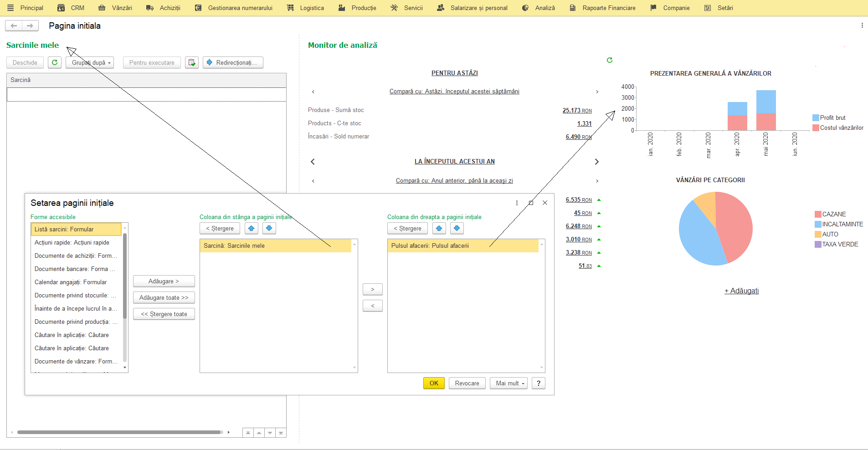This screenshot has width=868, height=450.
Task: Click the horizontal scrollbar of task list
Action: coord(120,432)
